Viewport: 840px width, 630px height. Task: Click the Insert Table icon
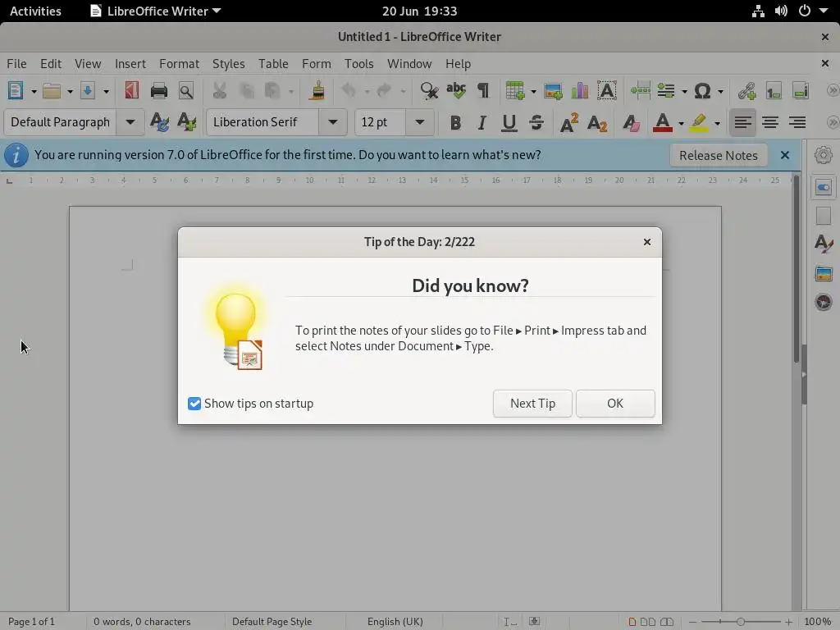pos(515,90)
